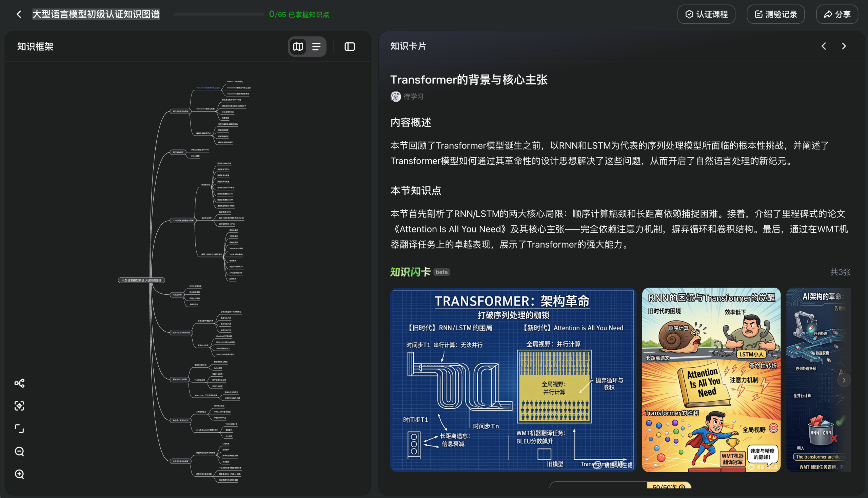Image resolution: width=868 pixels, height=498 pixels.
Task: Zoom out the mind map with magnifier-minus icon
Action: point(19,452)
